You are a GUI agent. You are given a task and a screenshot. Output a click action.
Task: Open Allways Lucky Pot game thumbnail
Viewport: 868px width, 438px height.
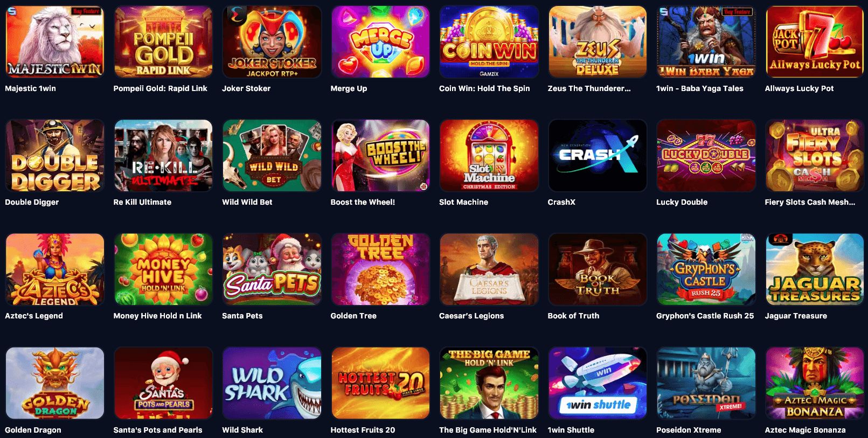click(x=815, y=41)
